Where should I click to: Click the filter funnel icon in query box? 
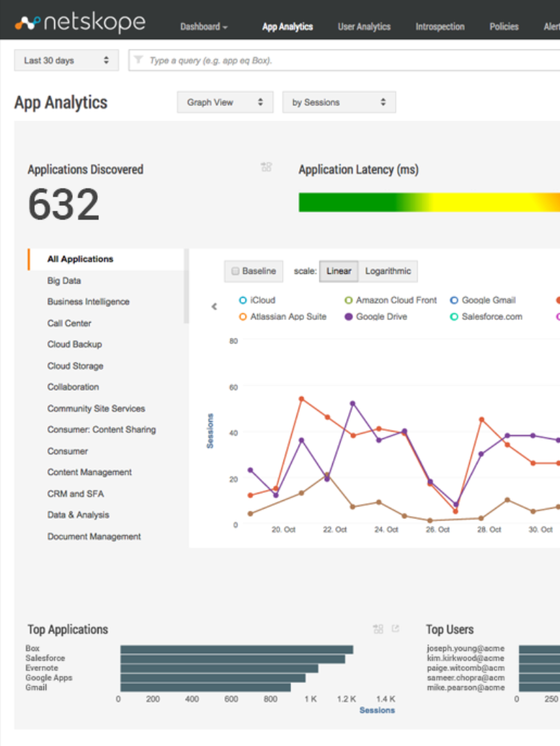[x=138, y=60]
